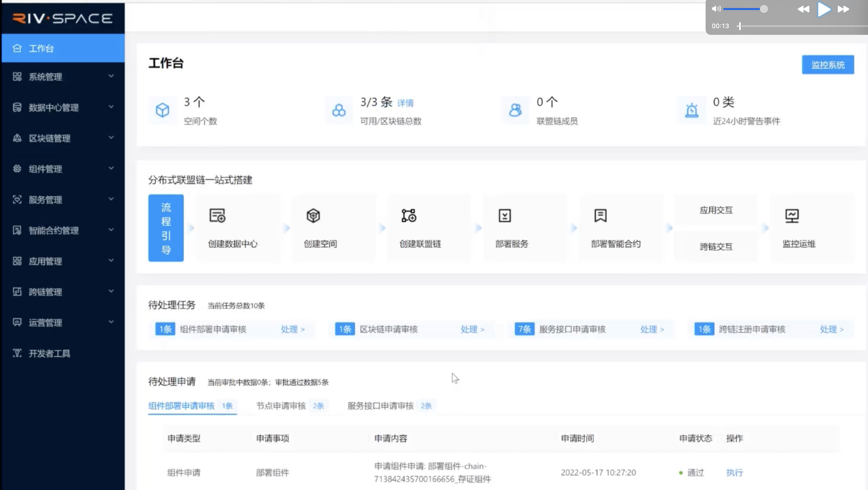Click 处理 for 服务接口申请审核 task
This screenshot has width=868, height=490.
(x=652, y=329)
